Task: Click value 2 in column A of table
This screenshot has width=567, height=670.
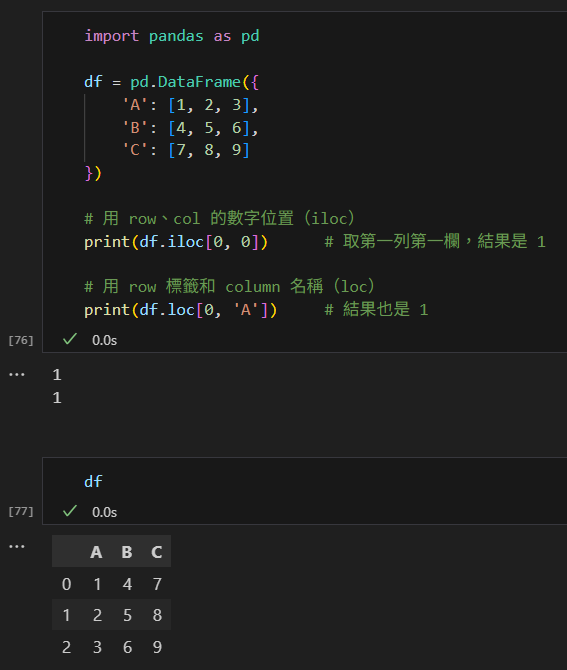Action: (97, 615)
